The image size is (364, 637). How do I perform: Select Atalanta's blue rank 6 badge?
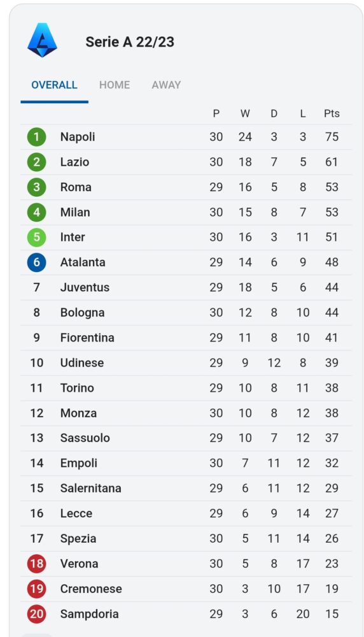coord(36,262)
